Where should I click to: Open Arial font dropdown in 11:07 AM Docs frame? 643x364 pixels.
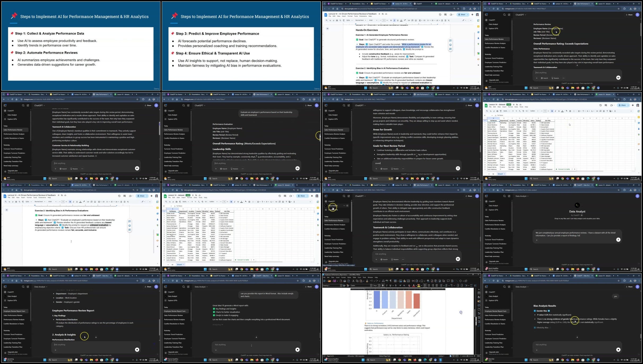(x=373, y=20)
